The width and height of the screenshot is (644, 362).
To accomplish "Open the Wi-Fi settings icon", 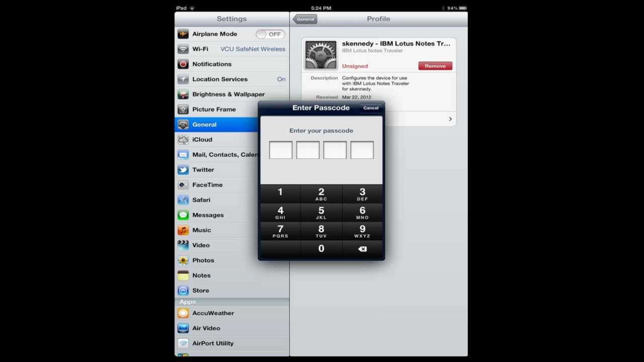I will [183, 49].
